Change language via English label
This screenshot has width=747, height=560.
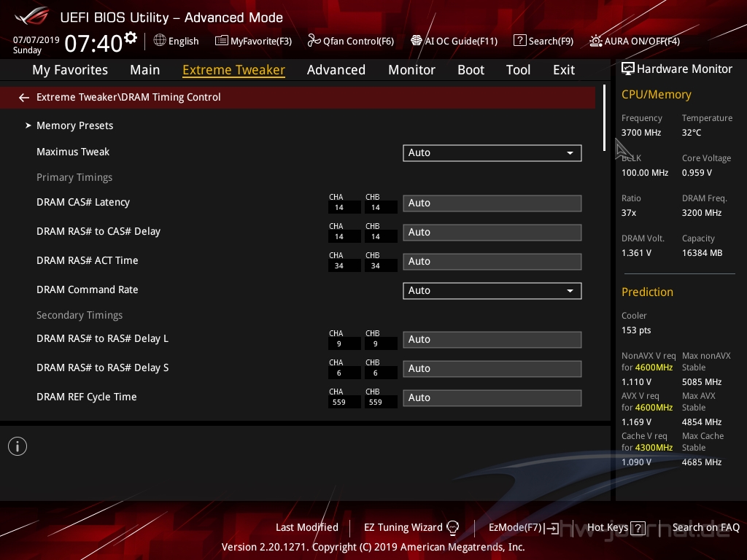coord(183,41)
